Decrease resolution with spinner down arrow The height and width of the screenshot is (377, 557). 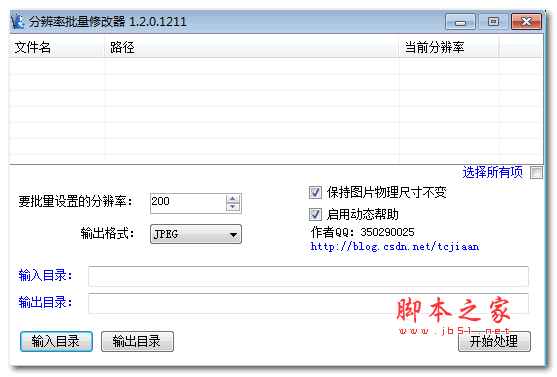coord(233,207)
